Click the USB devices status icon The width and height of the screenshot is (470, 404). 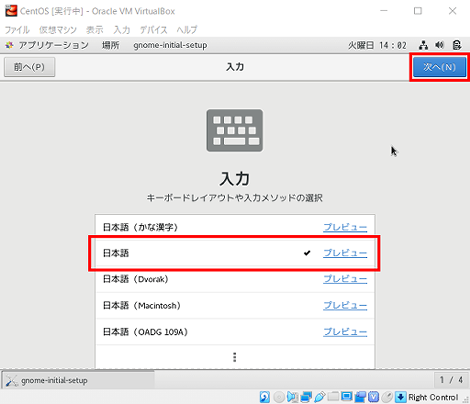pyautogui.click(x=320, y=397)
